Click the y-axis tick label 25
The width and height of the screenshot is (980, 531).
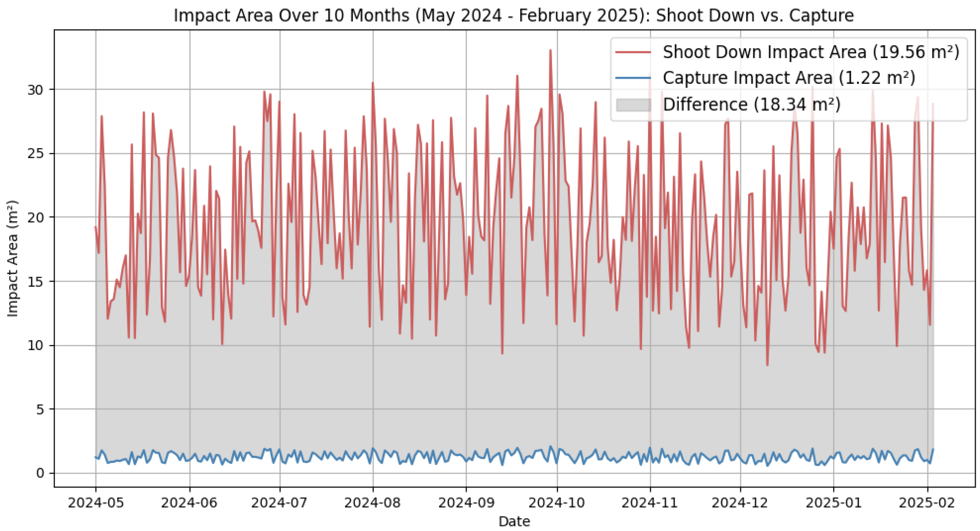pos(36,154)
